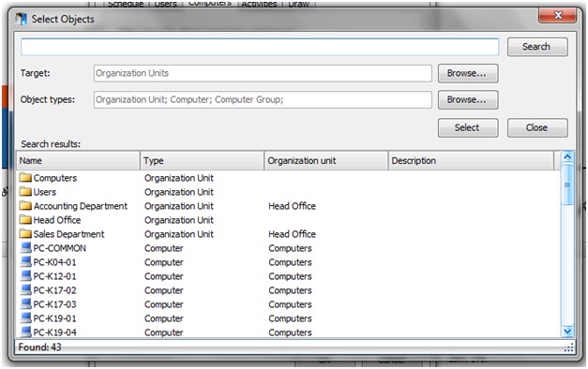Click Head Office unit in Accounting Department row

293,206
